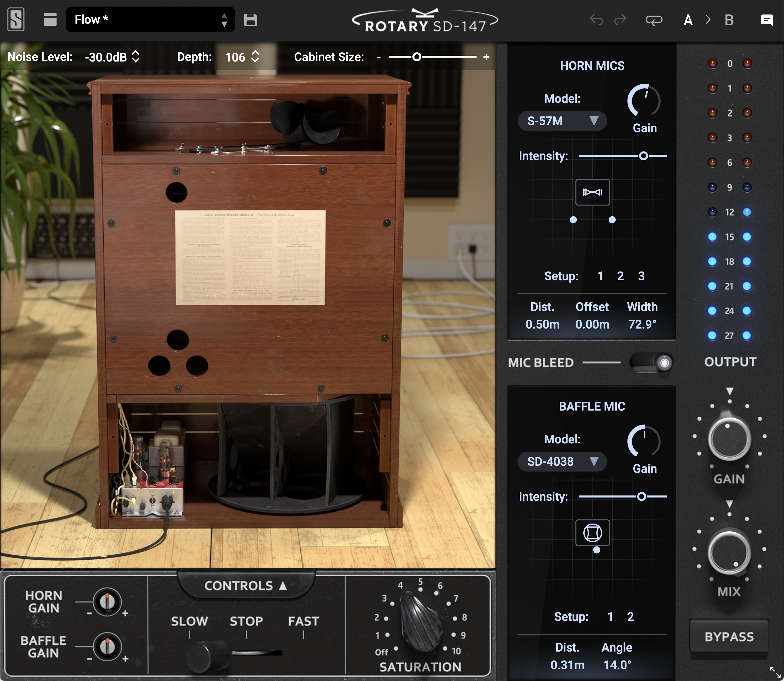The image size is (784, 681).
Task: Set Saturation to 5
Action: coord(420,582)
